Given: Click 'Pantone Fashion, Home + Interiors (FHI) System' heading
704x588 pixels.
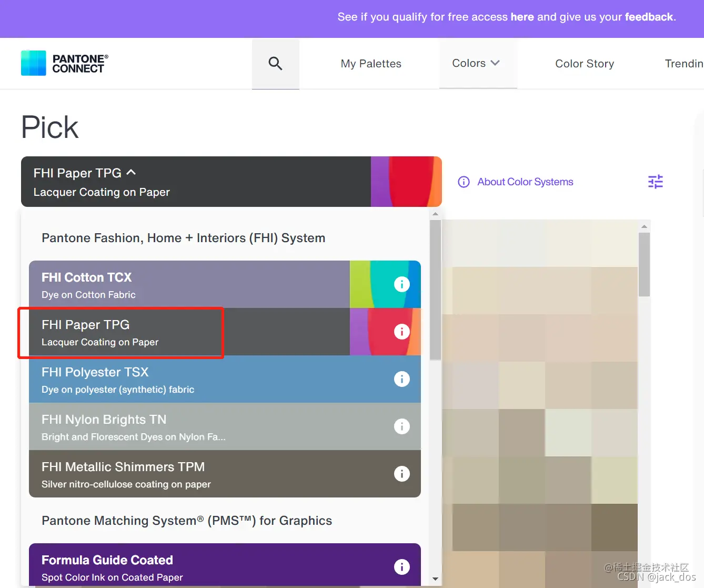Looking at the screenshot, I should coord(183,238).
